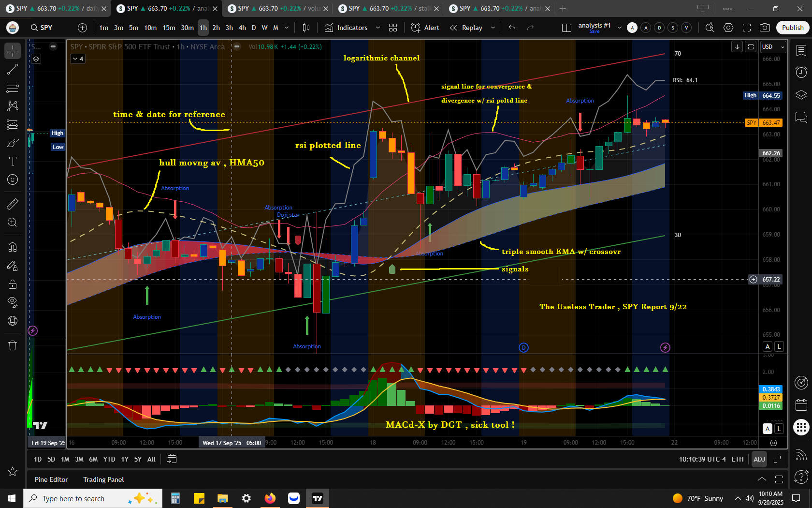Select the ruler measure tool

[x=13, y=204]
